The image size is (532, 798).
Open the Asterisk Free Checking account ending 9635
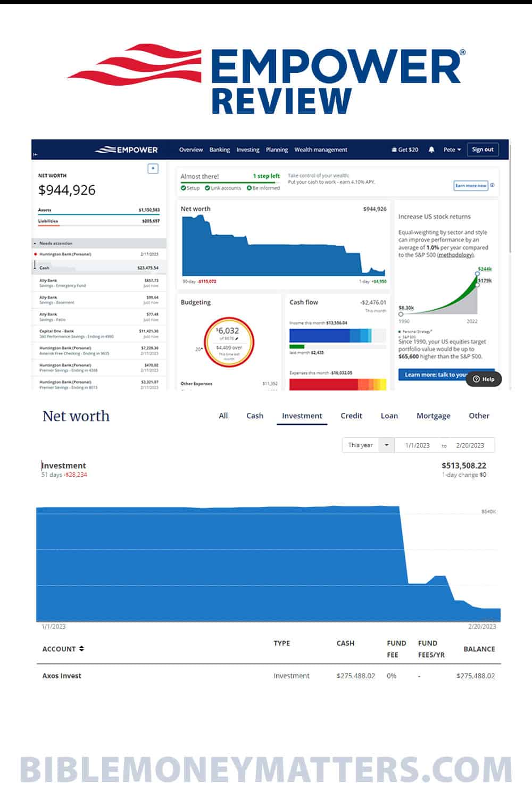point(99,351)
